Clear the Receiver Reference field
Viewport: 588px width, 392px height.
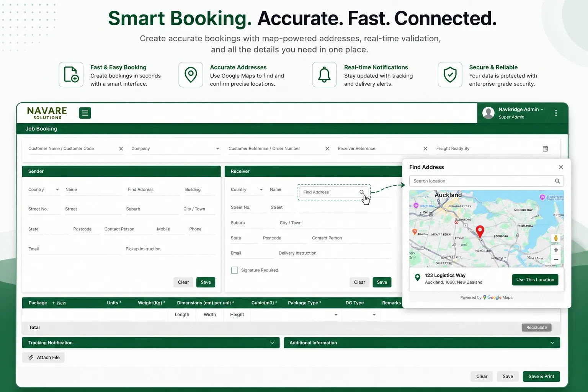coord(425,149)
